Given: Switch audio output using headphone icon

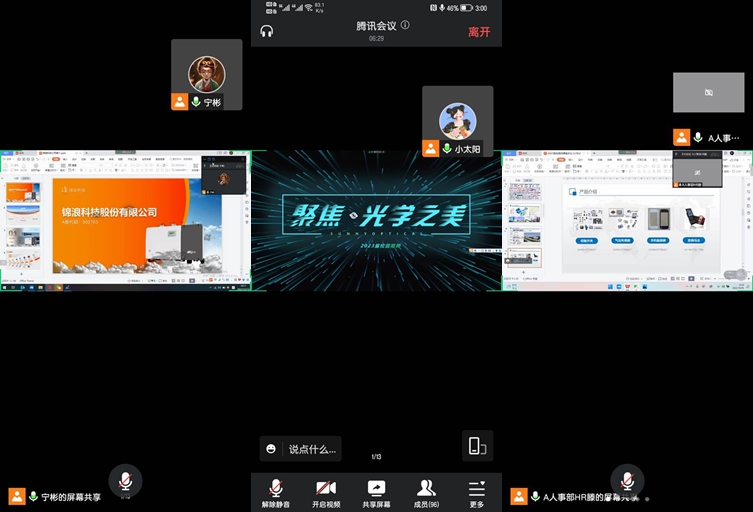Looking at the screenshot, I should tap(267, 31).
